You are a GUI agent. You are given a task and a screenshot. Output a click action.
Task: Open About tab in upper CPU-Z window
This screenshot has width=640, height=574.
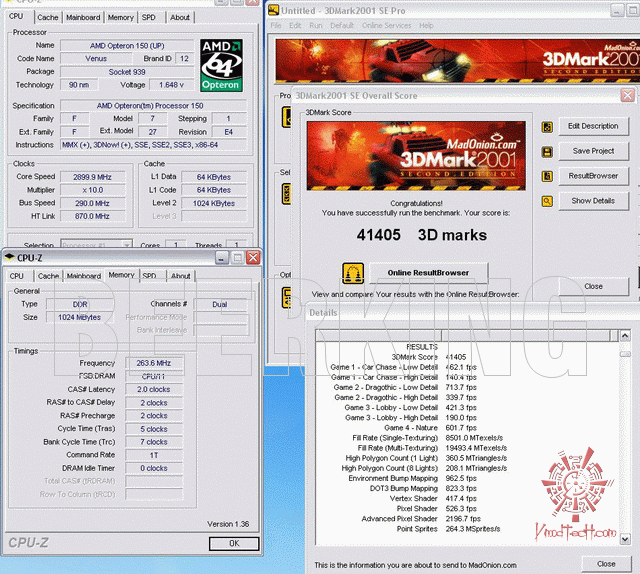pos(180,18)
